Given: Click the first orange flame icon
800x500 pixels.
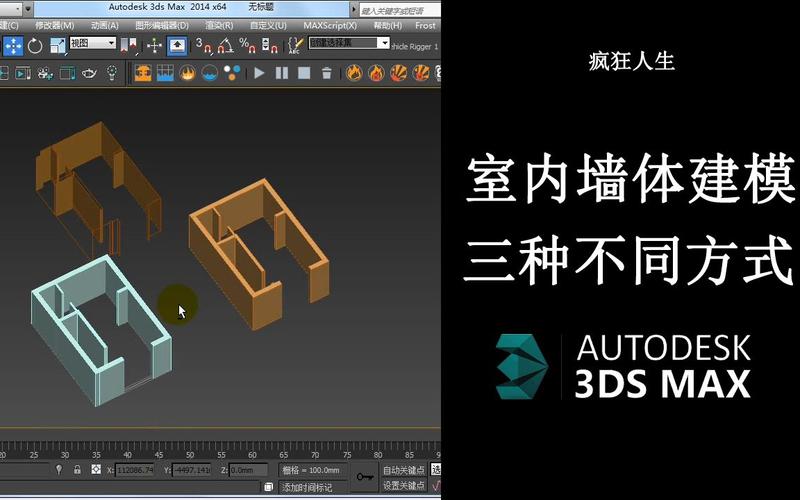Looking at the screenshot, I should (354, 73).
